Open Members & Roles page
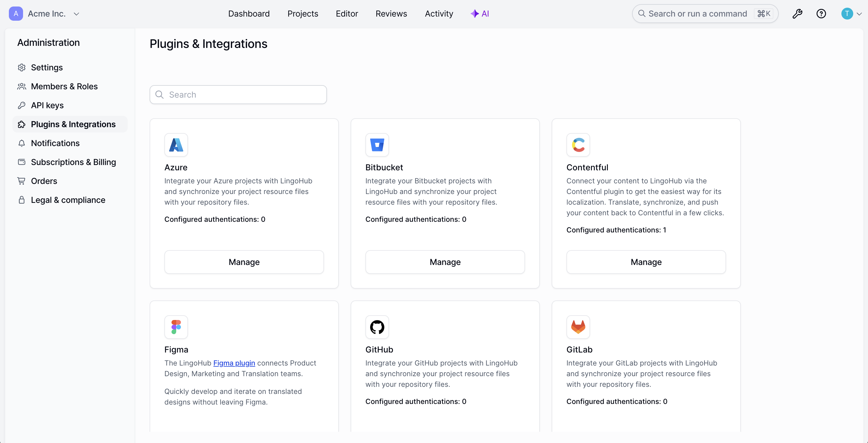The width and height of the screenshot is (868, 443). click(70, 86)
